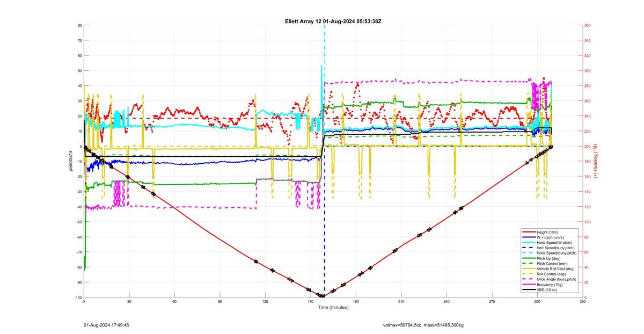Viewport: 644px width, 334px height.
Task: Select legend entry "VBD (10 cc)"
Action: point(547,291)
